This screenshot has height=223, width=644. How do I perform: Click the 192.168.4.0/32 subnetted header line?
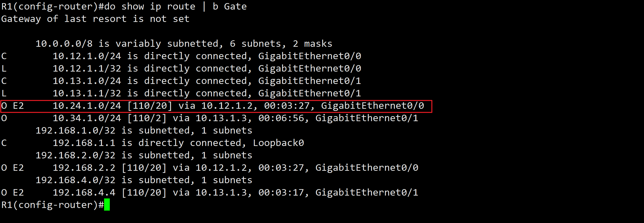point(144,180)
